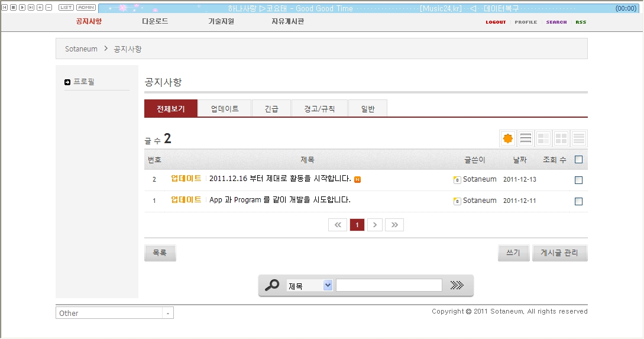Click the orange gear view icon

coord(507,139)
